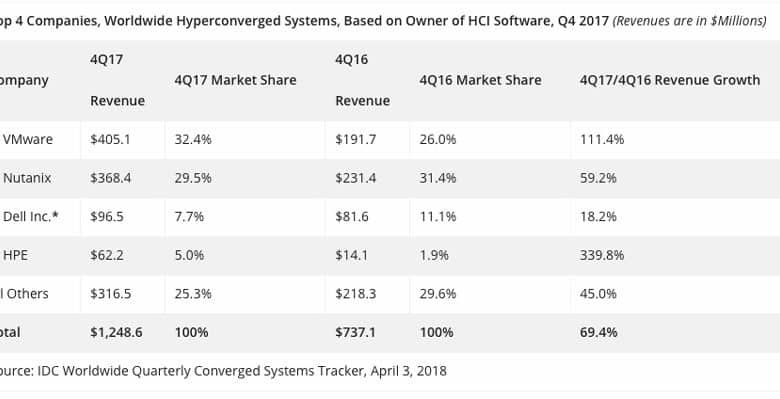
Task: Select the Dell Inc.* company cell
Action: click(31, 216)
